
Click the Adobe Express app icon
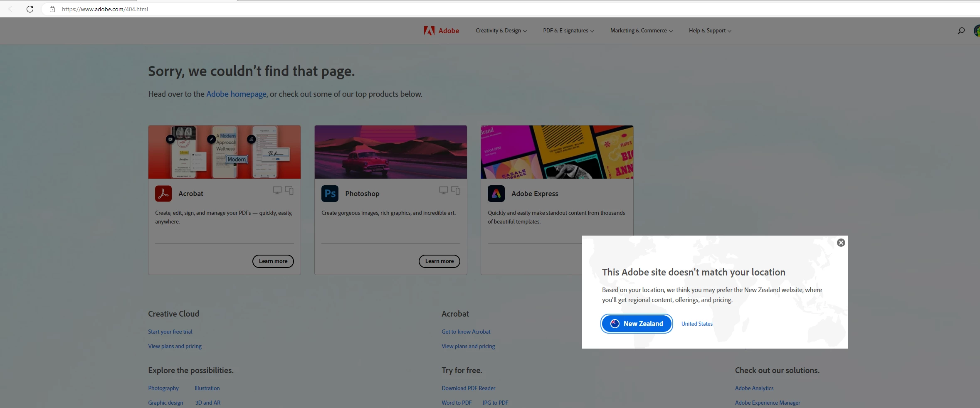click(496, 194)
